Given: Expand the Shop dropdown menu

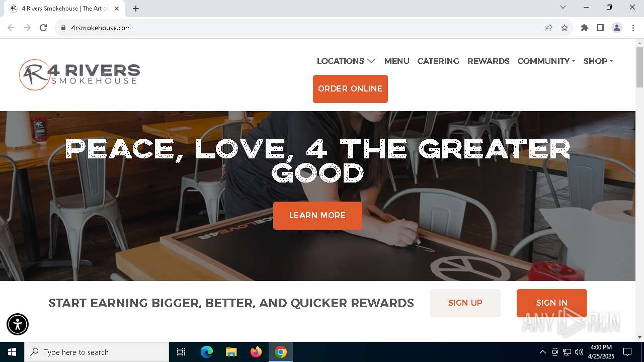Looking at the screenshot, I should pos(598,61).
